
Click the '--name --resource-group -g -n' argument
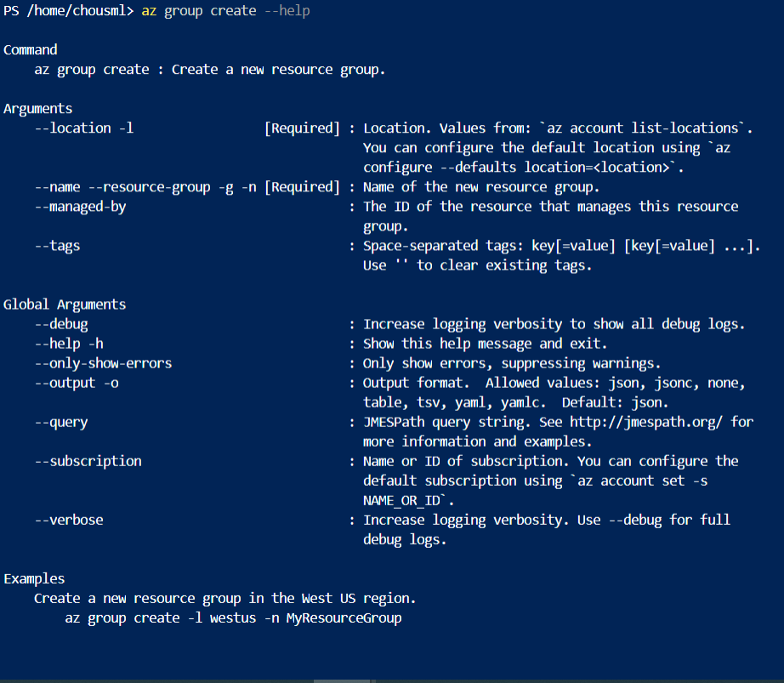tap(145, 187)
